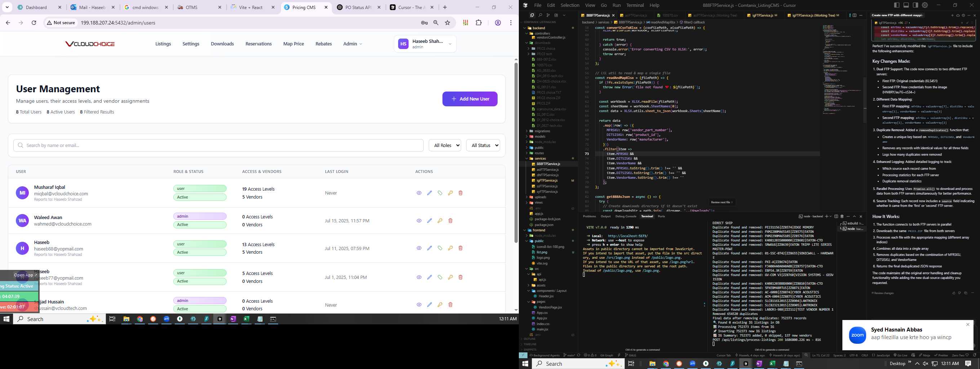Image resolution: width=980 pixels, height=369 pixels.
Task: Edit Waleed Awan with pencil icon
Action: click(x=429, y=221)
